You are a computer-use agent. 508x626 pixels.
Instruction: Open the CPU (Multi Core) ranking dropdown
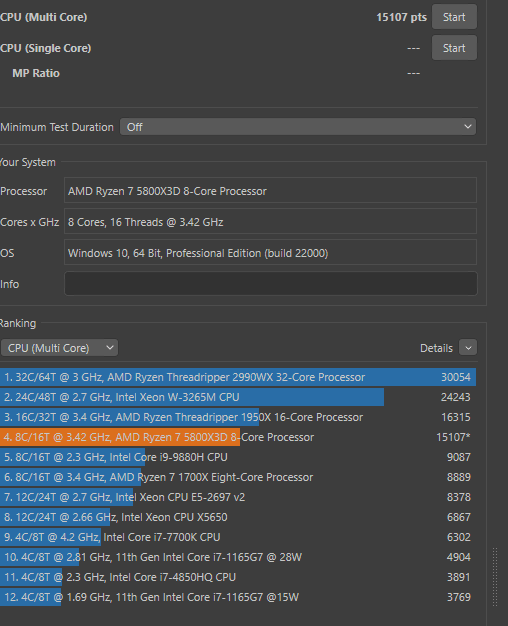(x=60, y=348)
